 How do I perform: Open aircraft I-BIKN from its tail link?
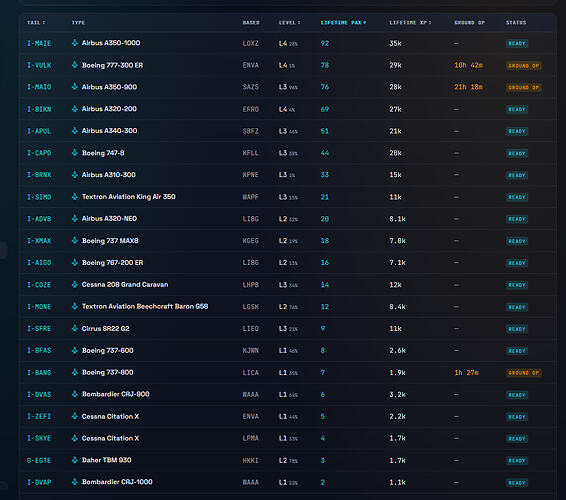coord(39,109)
